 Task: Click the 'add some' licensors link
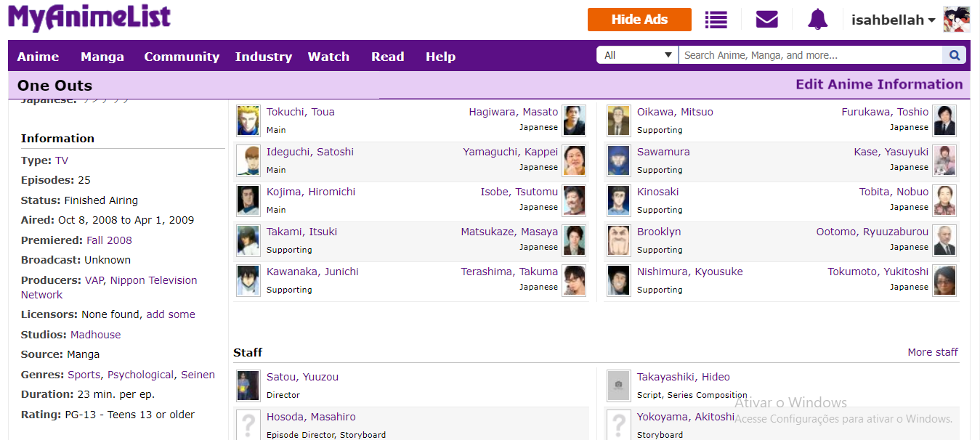pyautogui.click(x=171, y=314)
